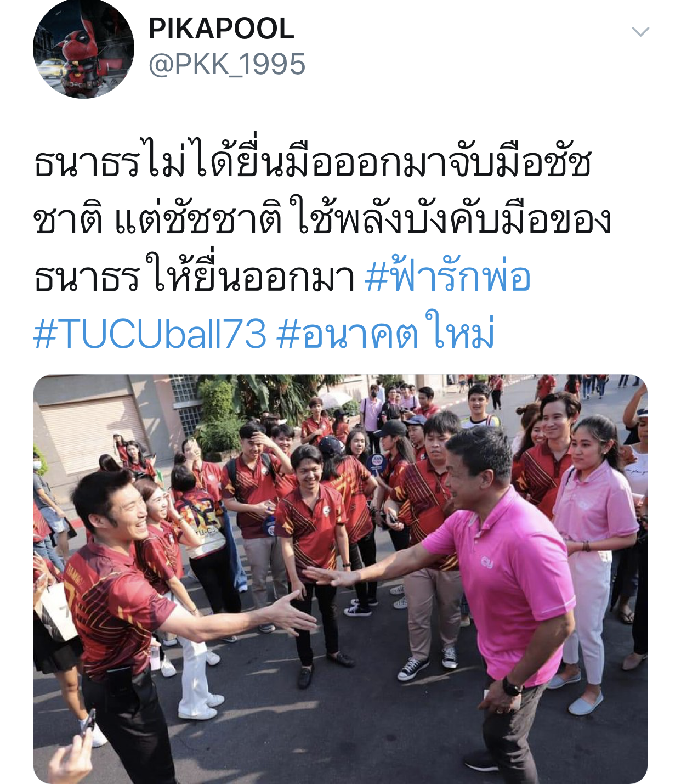Tap the yellow taxi in the avatar image
Image resolution: width=681 pixels, height=784 pixels.
coord(50,68)
